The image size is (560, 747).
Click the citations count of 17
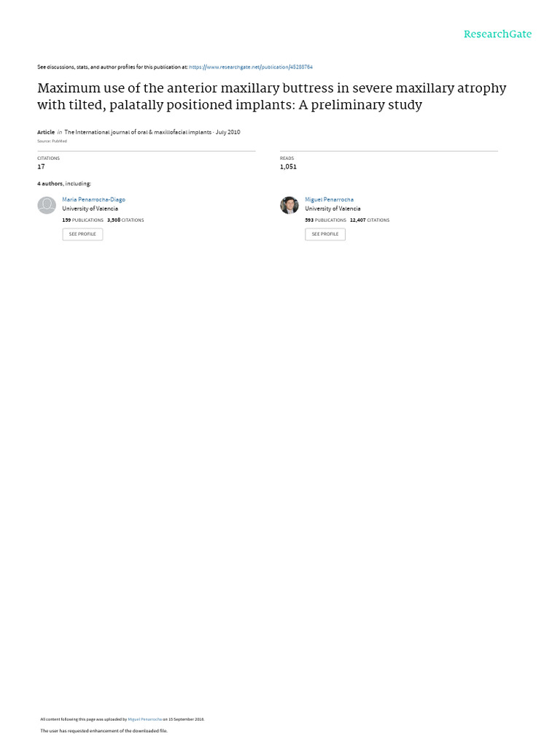point(41,167)
